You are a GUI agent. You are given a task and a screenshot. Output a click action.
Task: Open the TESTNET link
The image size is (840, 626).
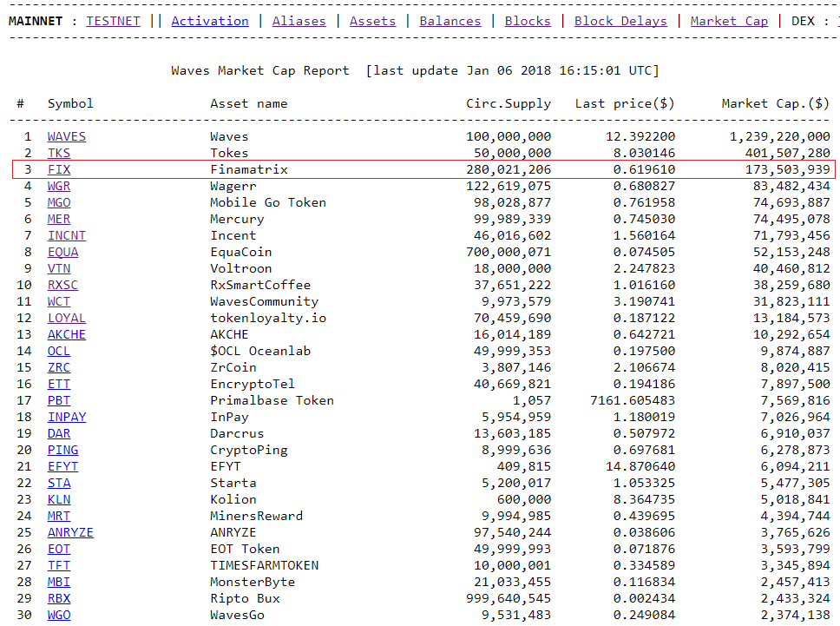[113, 21]
